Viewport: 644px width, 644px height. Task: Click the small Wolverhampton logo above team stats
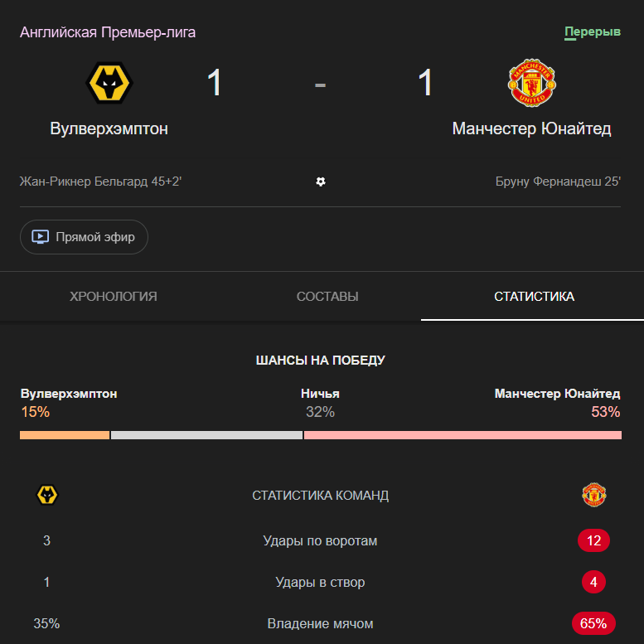coord(47,496)
